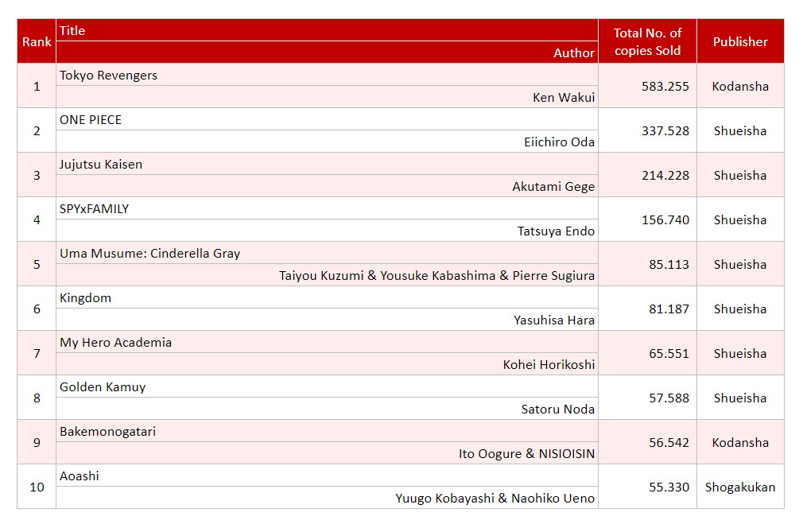
Task: Click the 56.542 copies value
Action: [647, 442]
